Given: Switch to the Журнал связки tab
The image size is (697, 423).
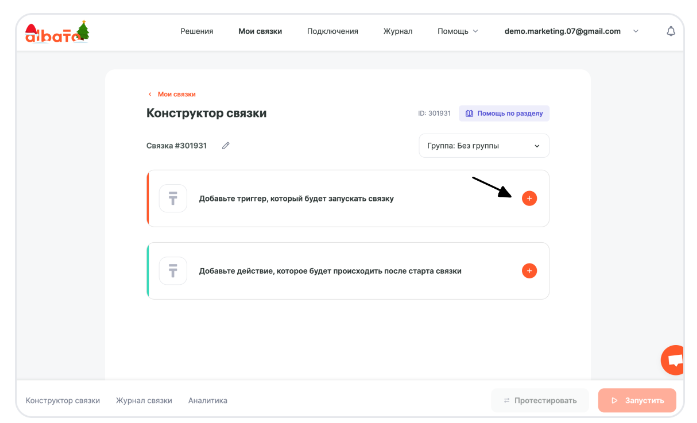Looking at the screenshot, I should point(144,400).
